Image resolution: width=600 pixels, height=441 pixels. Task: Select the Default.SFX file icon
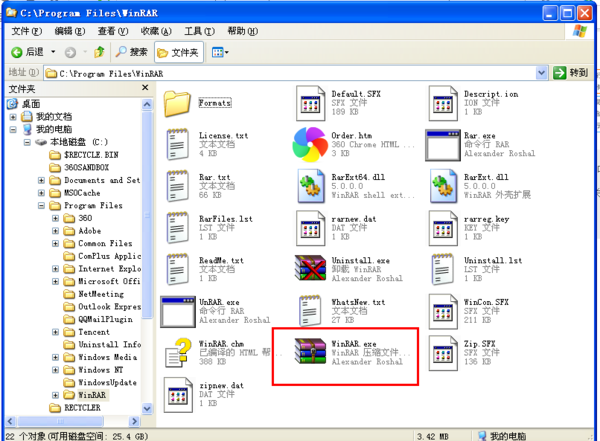[x=310, y=103]
